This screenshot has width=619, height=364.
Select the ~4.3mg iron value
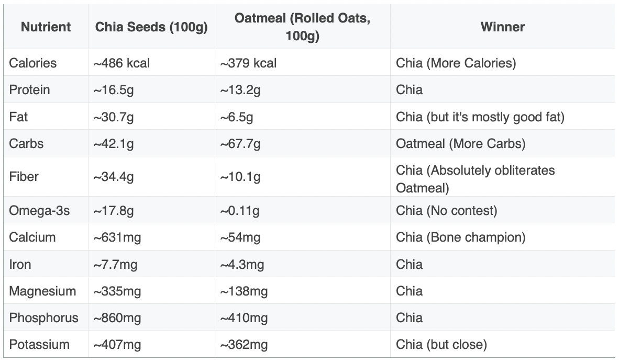242,264
